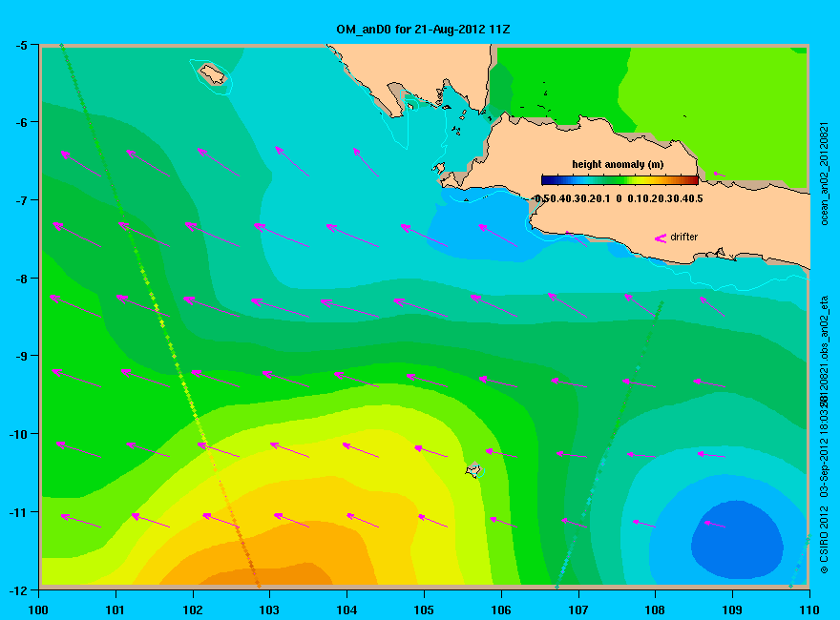Click the 102 longitude axis label
The height and width of the screenshot is (620, 840).
point(193,610)
